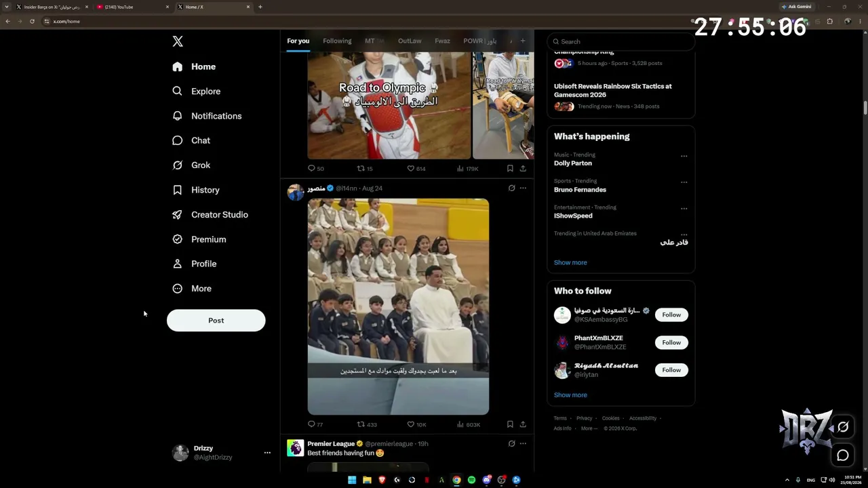Screen dimensions: 868x488
Task: Click Grok icon on the @i14nn post
Action: 511,188
